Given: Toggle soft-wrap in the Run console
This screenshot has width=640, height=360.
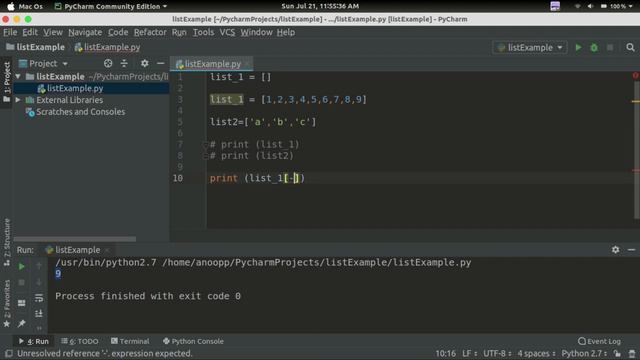Looking at the screenshot, I should click(39, 298).
